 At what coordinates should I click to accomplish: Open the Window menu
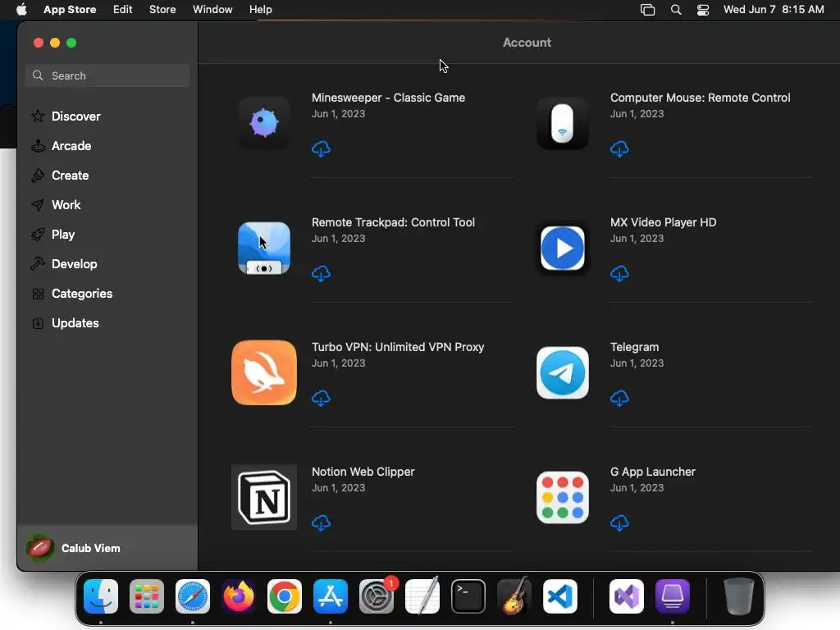(x=212, y=9)
